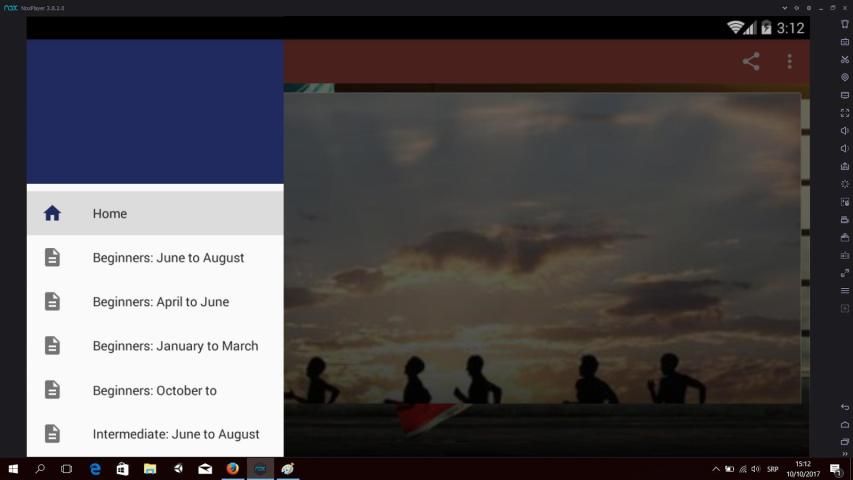Click the Nox scissors screenshot tool
Image resolution: width=853 pixels, height=480 pixels.
point(845,59)
